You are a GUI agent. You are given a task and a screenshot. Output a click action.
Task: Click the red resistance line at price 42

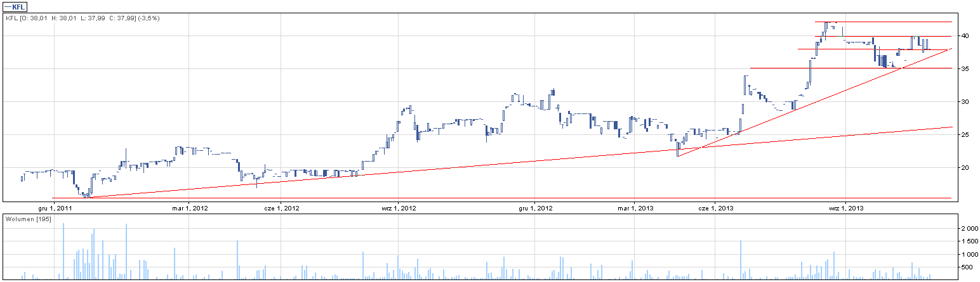884,22
